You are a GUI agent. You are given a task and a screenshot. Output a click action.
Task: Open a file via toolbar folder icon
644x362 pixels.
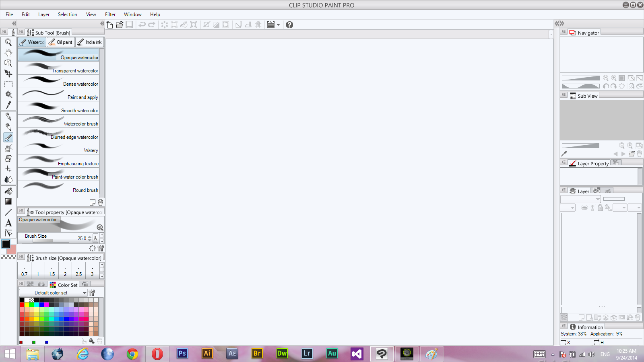[x=120, y=25]
